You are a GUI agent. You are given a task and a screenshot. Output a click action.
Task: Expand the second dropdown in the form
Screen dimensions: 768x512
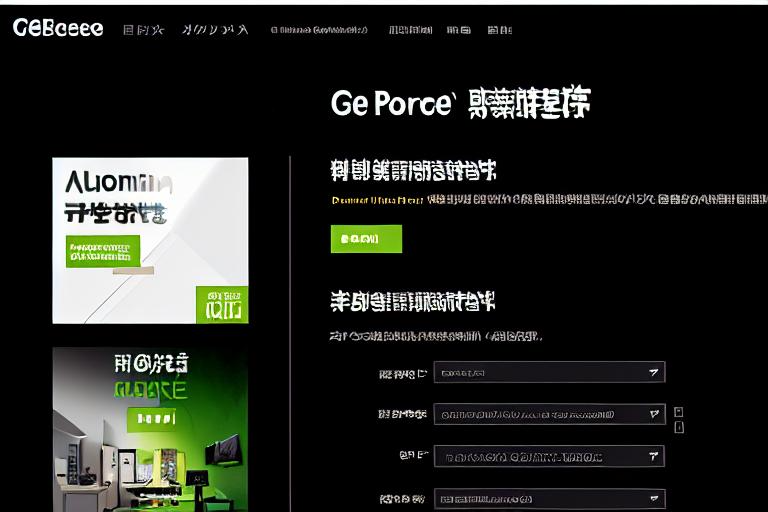click(x=549, y=414)
